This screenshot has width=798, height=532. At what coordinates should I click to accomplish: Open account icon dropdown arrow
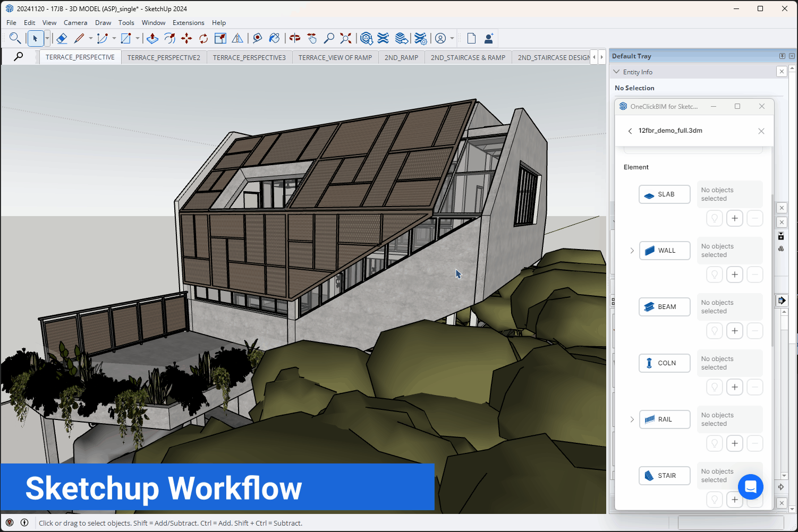(x=452, y=38)
